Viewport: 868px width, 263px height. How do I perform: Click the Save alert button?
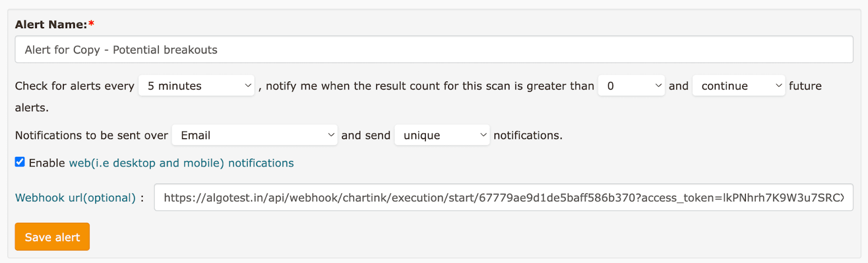click(x=52, y=237)
